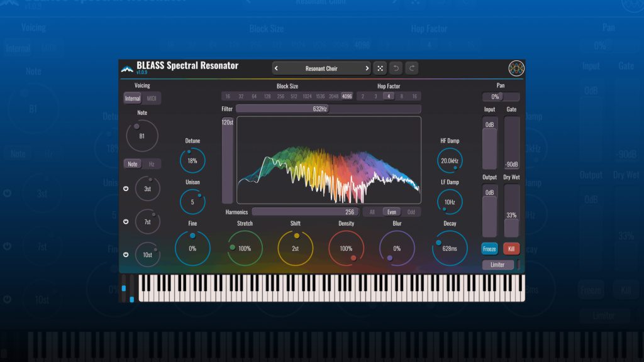
Task: Click the Unison knob set to 5
Action: (x=192, y=202)
